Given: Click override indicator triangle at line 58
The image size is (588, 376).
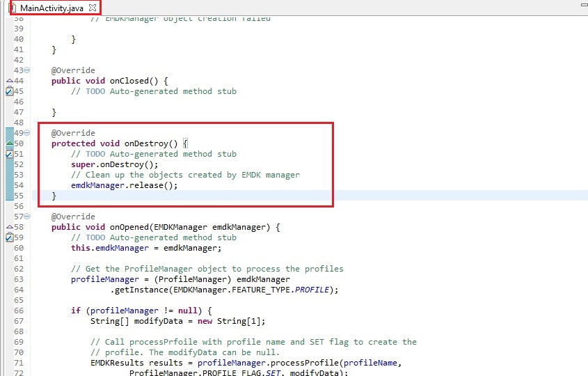Looking at the screenshot, I should (8, 227).
